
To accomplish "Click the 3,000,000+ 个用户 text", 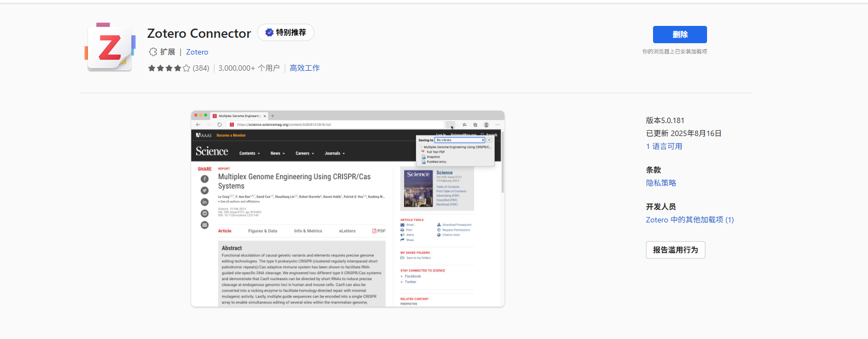I will 249,68.
